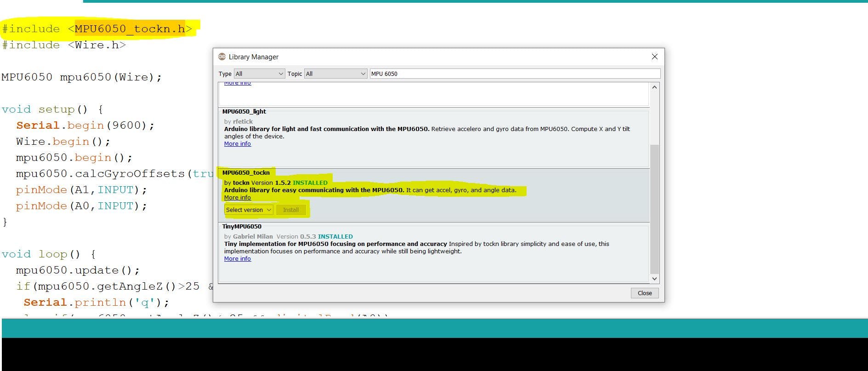The image size is (868, 371).
Task: Click the pinMode(A1,INPUT); code line
Action: [82, 190]
